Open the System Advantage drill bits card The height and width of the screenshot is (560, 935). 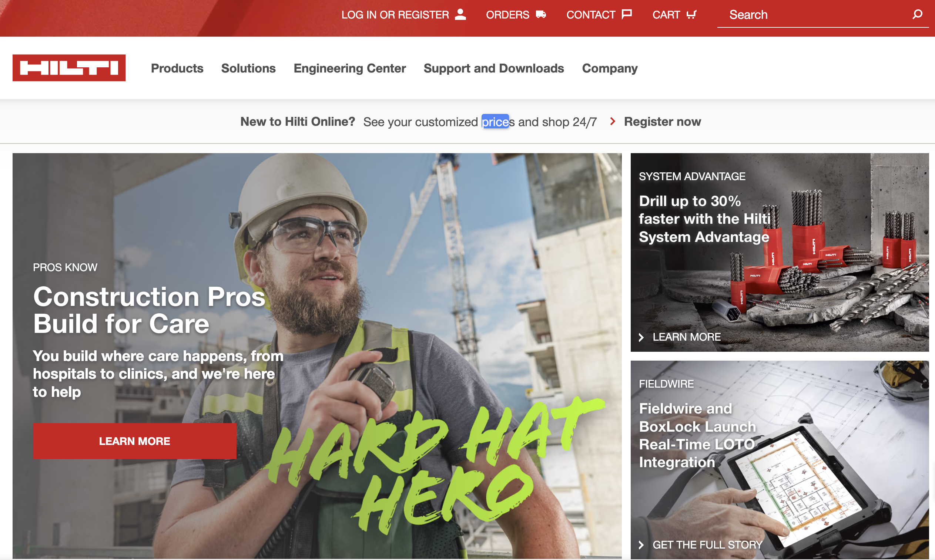click(780, 252)
